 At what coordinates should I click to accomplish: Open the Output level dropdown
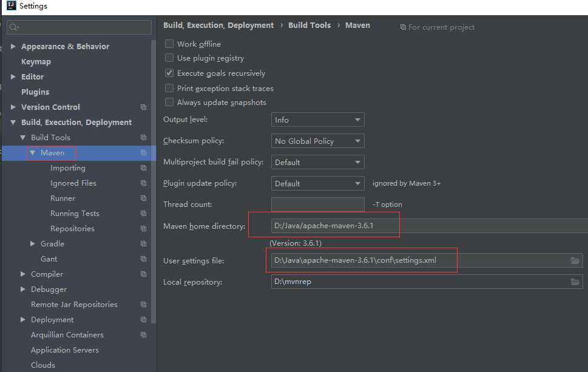[317, 120]
